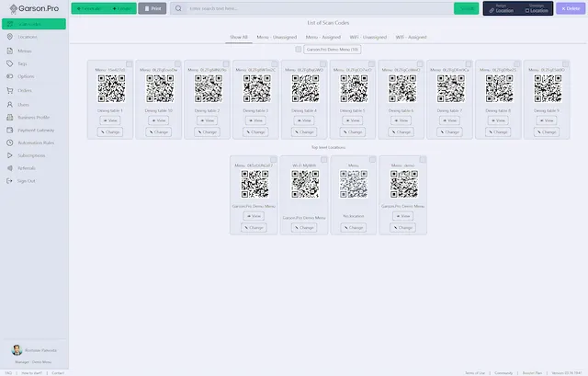588x376 pixels.
Task: Click the Sign Out door icon
Action: 9,181
